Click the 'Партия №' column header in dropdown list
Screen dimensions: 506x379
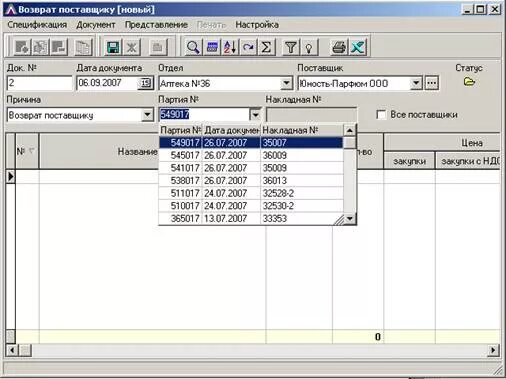point(181,130)
